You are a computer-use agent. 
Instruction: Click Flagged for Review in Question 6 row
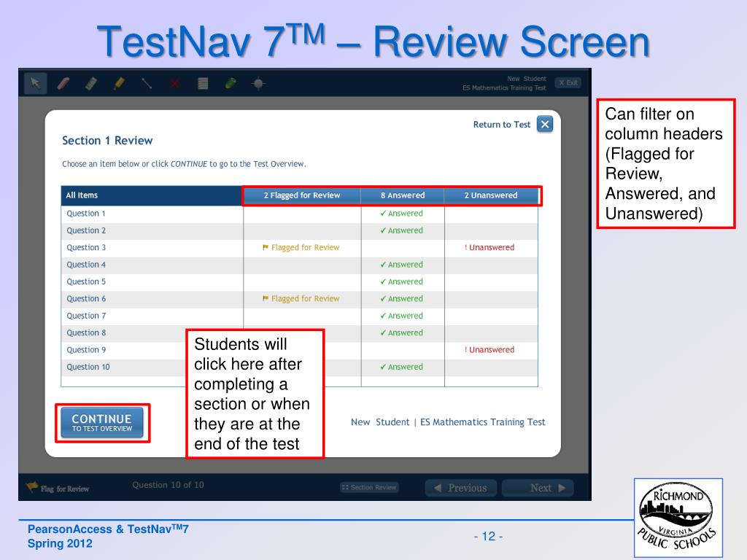[x=301, y=299]
